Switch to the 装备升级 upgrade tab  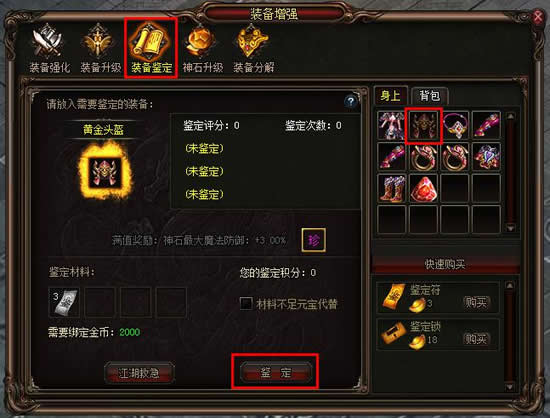(100, 48)
